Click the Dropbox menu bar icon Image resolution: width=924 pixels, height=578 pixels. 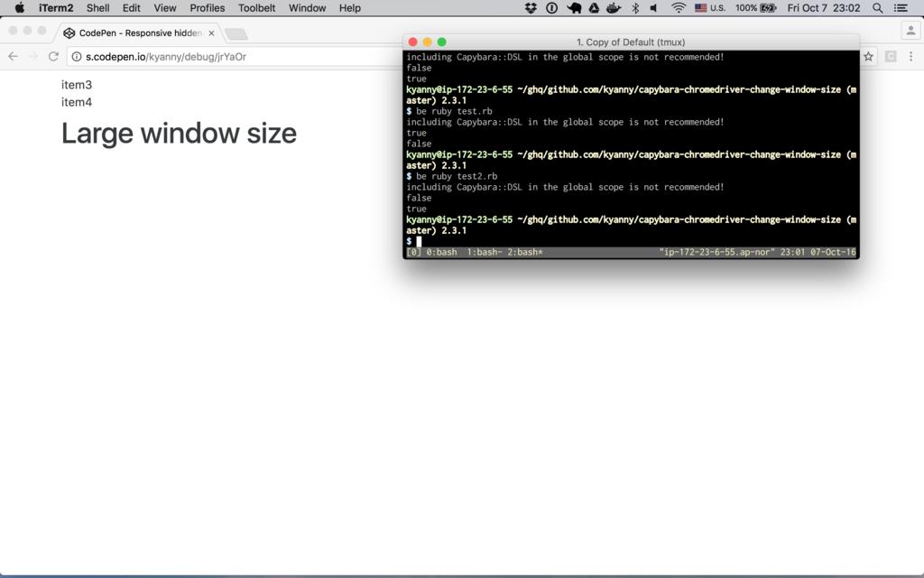click(x=531, y=7)
